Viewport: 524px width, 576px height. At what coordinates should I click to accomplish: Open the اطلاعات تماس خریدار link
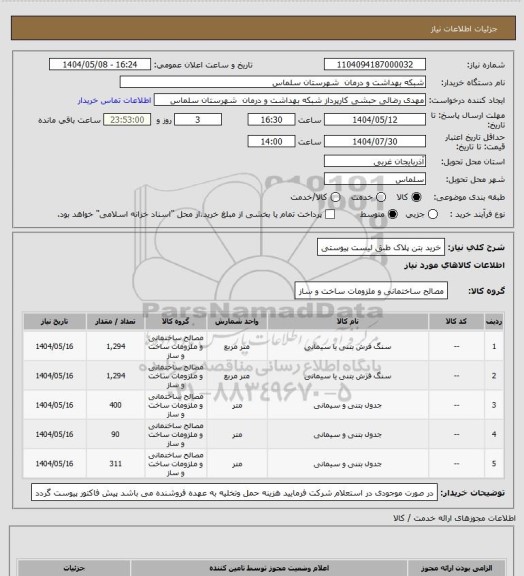point(114,100)
